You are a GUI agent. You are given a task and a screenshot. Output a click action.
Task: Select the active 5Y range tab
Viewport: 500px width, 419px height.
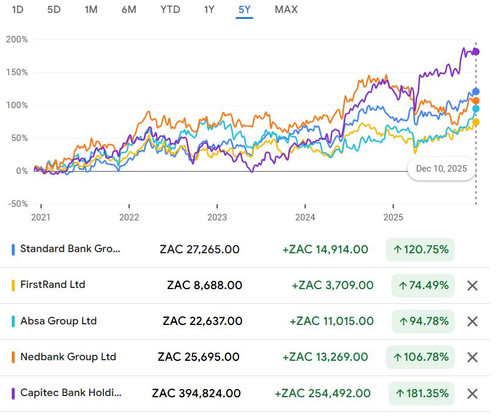click(x=244, y=10)
